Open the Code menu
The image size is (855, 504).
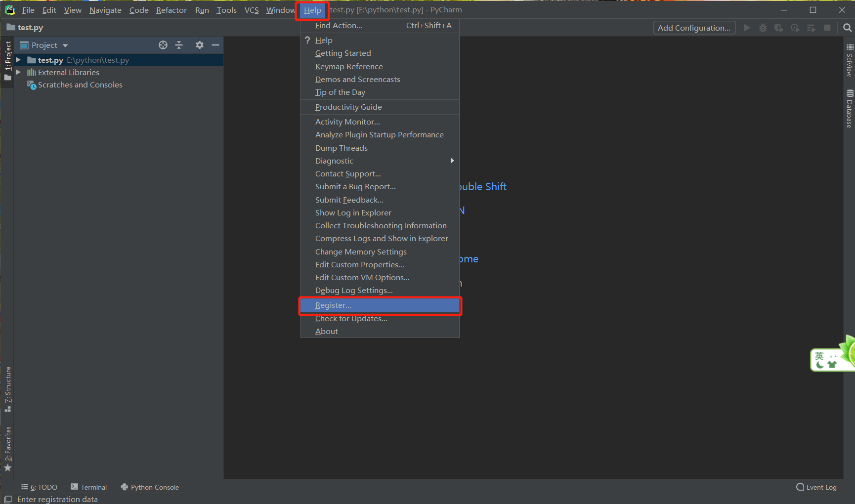click(139, 10)
